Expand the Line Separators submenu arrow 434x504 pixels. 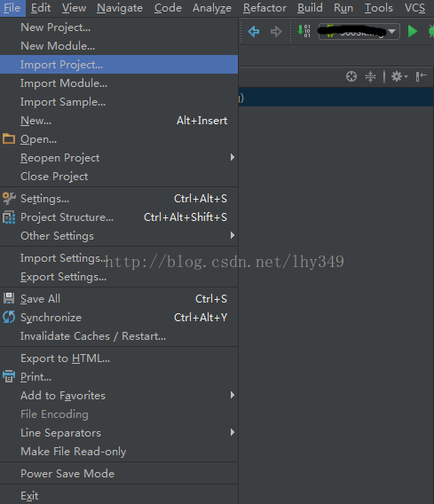pyautogui.click(x=233, y=432)
